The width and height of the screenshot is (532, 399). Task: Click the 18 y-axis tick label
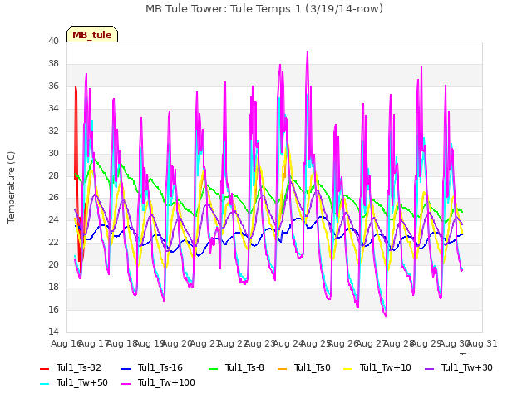tap(53, 287)
